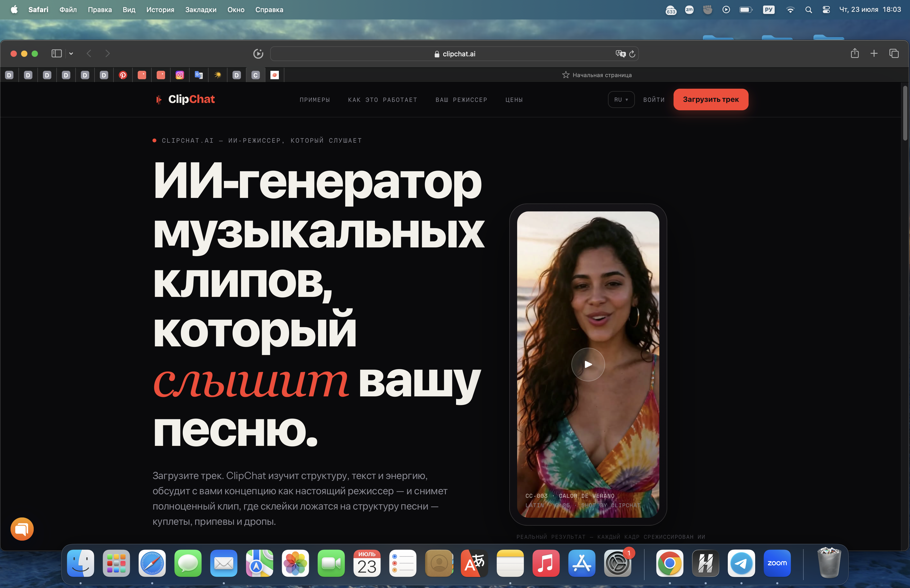Open the Окно menu
Viewport: 910px width, 588px height.
(x=236, y=9)
